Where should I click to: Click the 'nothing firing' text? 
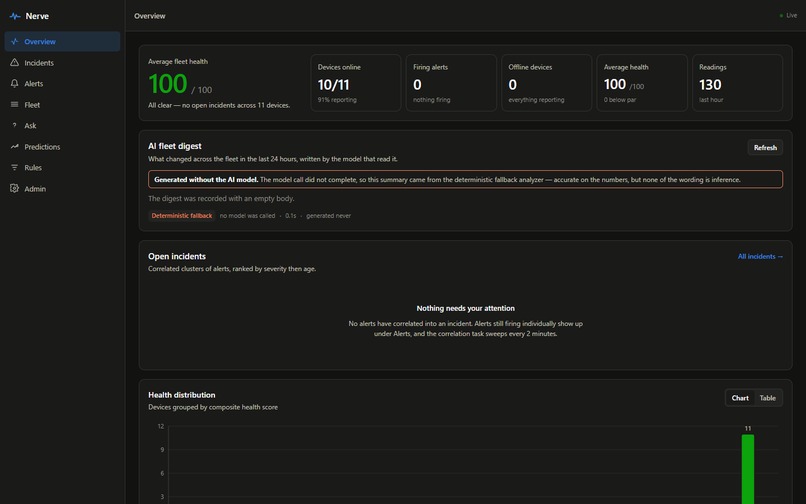click(x=431, y=100)
